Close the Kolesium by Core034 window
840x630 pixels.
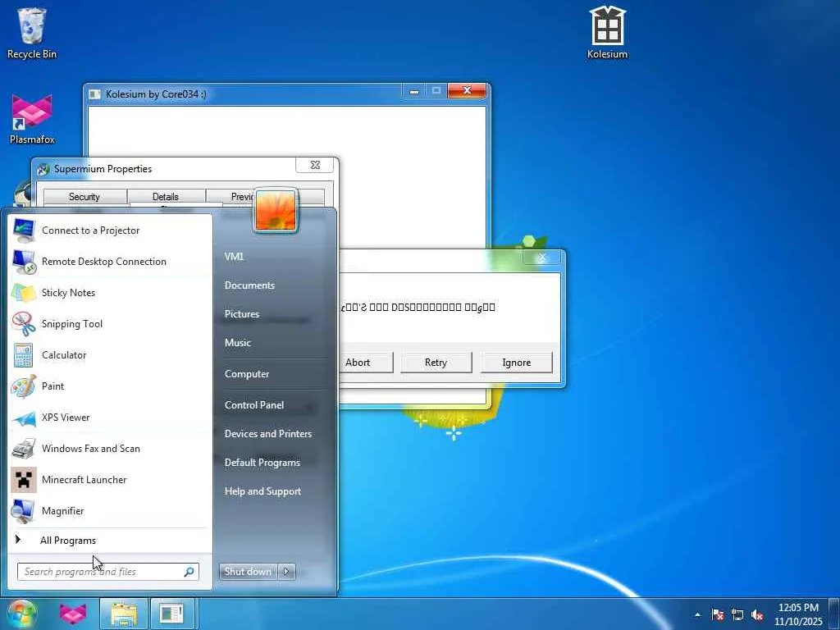coord(467,90)
